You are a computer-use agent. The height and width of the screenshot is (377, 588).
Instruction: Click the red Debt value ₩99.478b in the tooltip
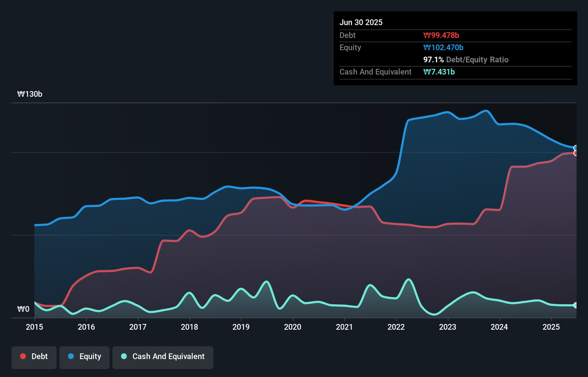[x=442, y=35]
